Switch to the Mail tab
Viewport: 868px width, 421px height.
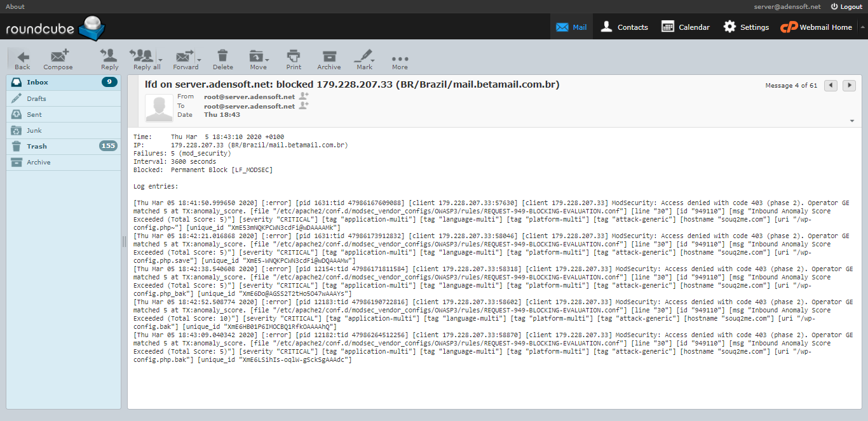point(571,27)
